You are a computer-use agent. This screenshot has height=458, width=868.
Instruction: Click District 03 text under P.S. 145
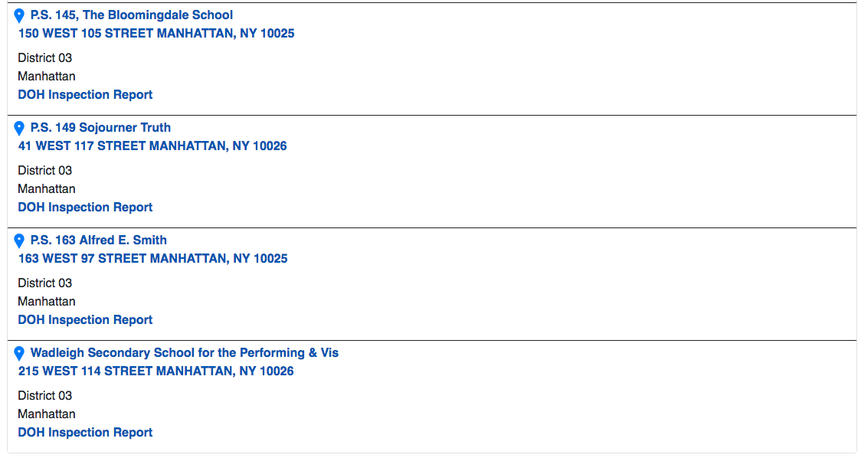point(45,58)
